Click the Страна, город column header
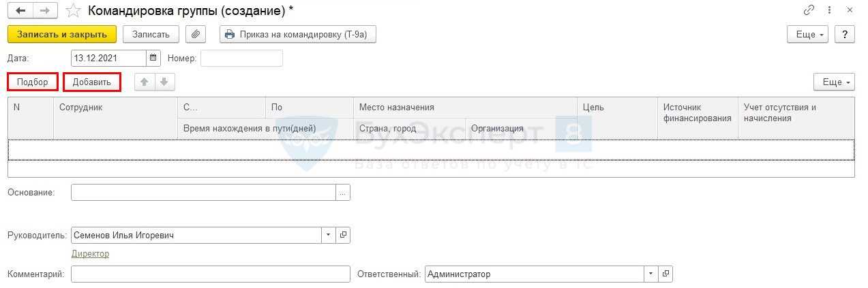 click(x=409, y=128)
